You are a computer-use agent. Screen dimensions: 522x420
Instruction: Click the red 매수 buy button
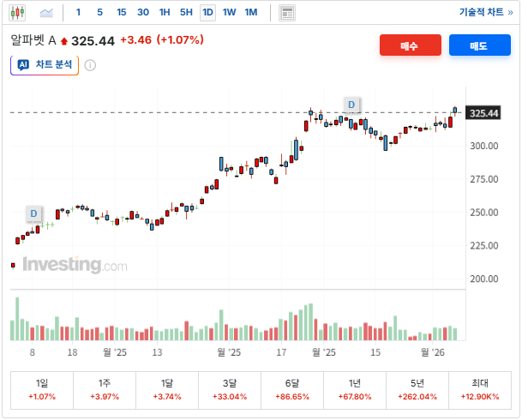tap(410, 45)
